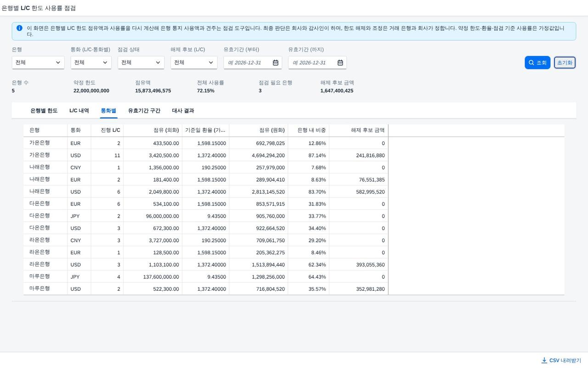Select the 190.25000 rate in the 나래은행 row
Screen dimensions: 588x368
[206, 167]
